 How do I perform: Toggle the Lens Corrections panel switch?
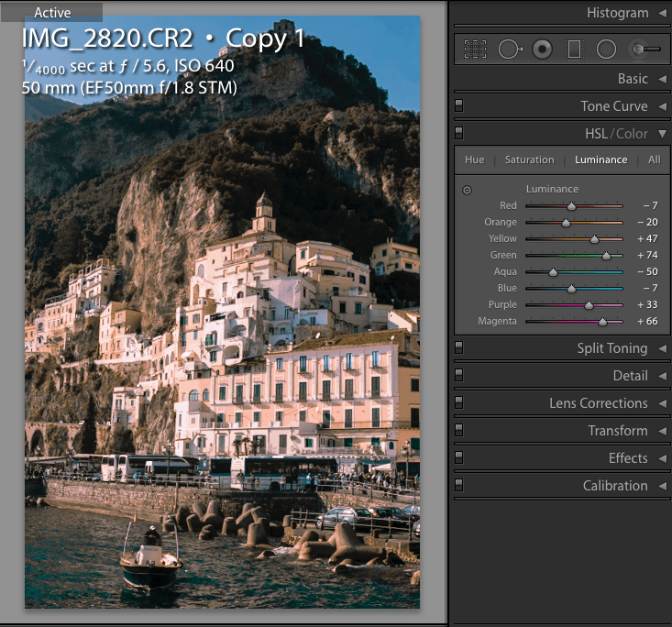click(459, 402)
